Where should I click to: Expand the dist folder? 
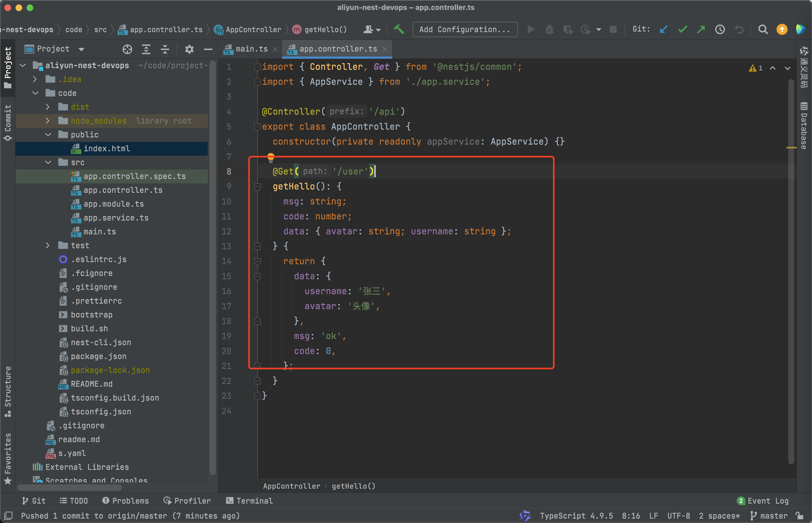48,107
